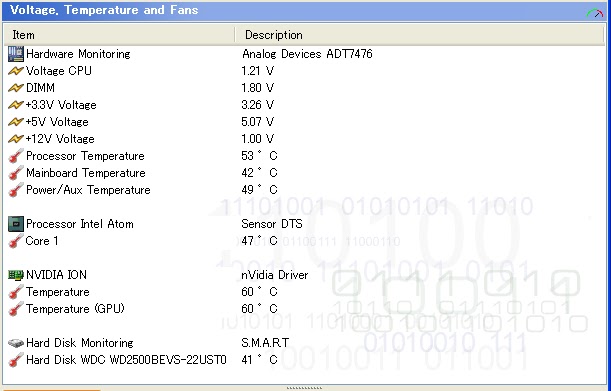This screenshot has height=391, width=611.
Task: Click the 3.26 V value
Action: pyautogui.click(x=258, y=105)
